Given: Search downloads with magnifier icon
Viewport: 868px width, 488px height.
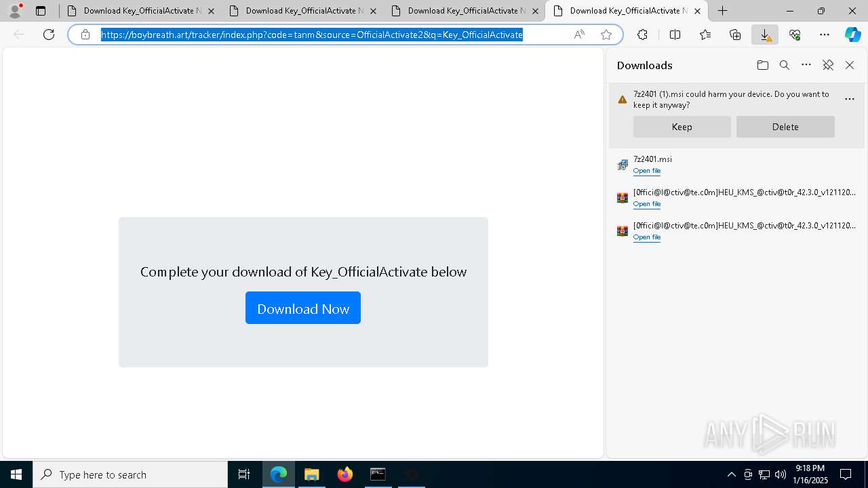Looking at the screenshot, I should tap(785, 65).
